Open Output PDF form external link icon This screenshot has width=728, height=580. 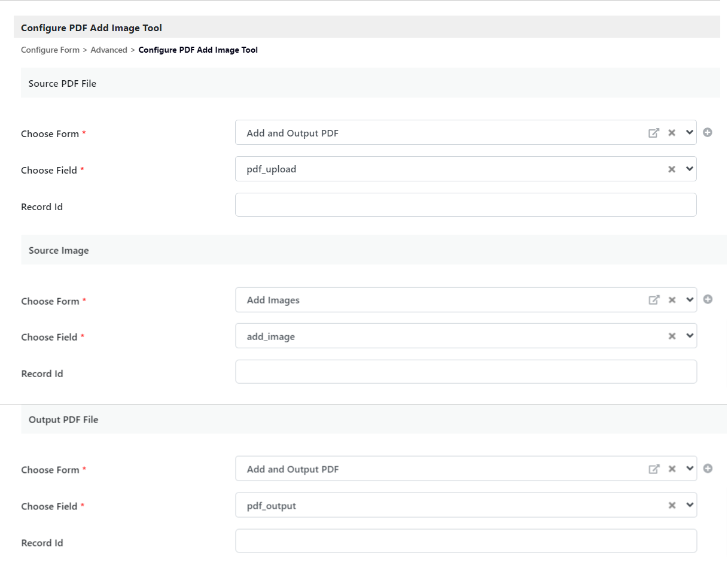click(x=654, y=469)
